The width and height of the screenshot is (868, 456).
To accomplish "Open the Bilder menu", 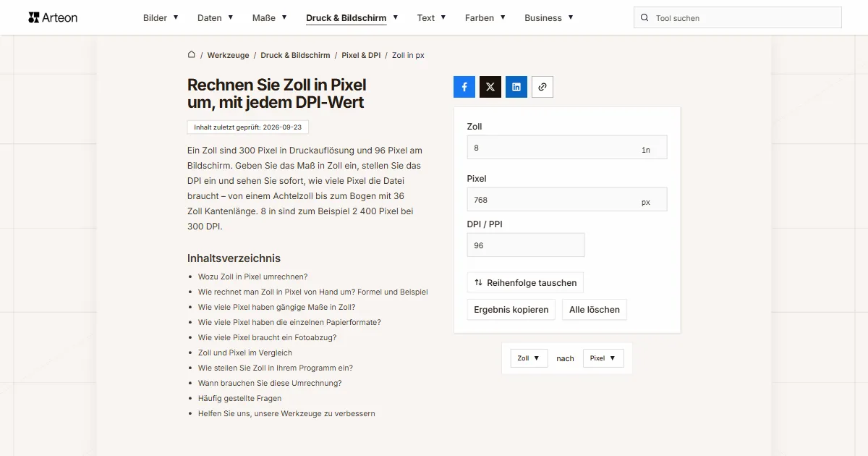I will 161,18.
